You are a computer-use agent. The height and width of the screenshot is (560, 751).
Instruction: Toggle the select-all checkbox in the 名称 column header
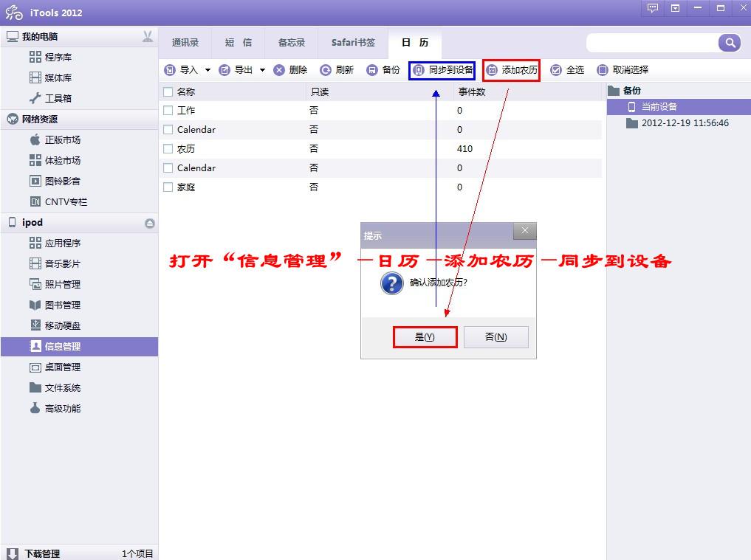[167, 91]
